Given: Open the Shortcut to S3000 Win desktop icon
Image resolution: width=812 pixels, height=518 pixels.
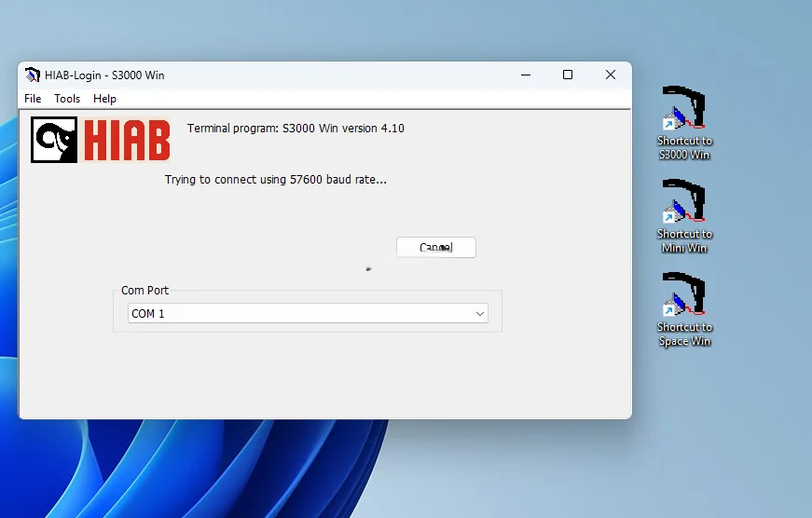Looking at the screenshot, I should (x=683, y=123).
